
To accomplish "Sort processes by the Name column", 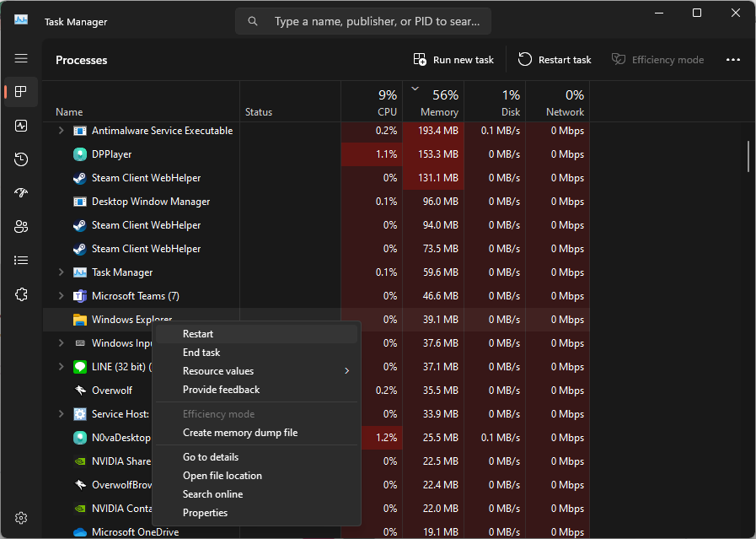I will tap(142, 102).
